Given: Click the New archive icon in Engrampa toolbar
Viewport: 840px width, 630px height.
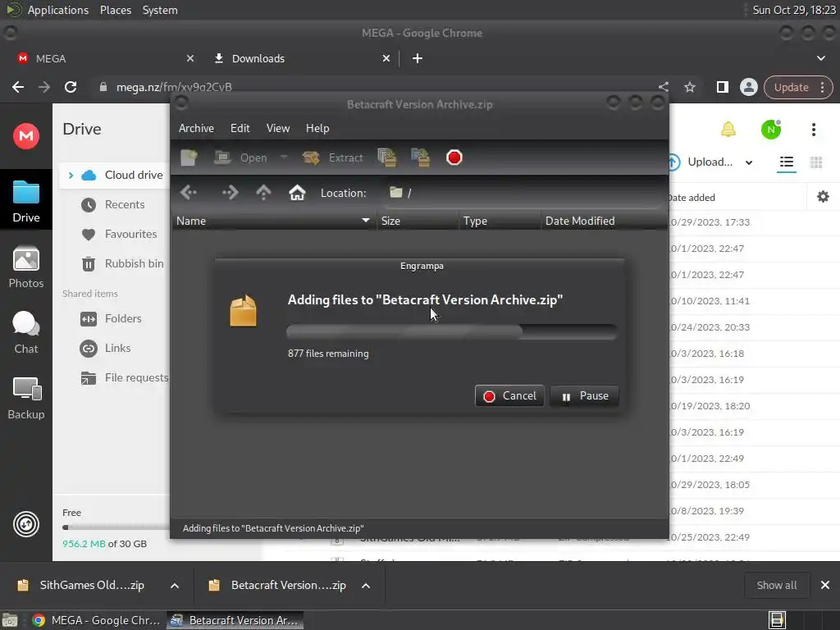Looking at the screenshot, I should [x=189, y=157].
